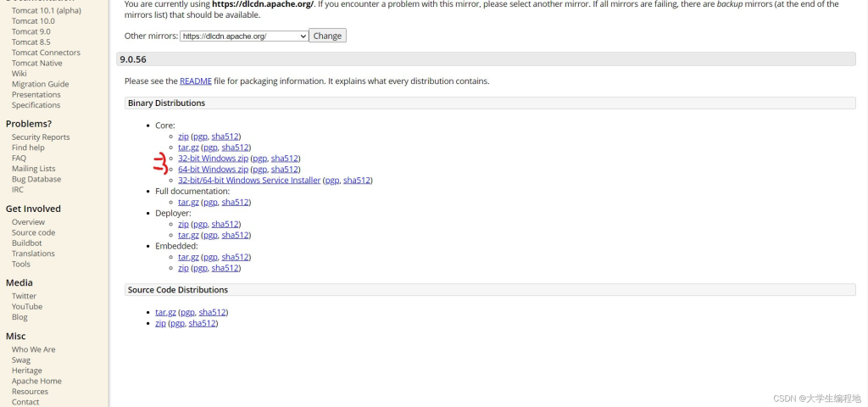868x407 pixels.
Task: Click the Change mirror button
Action: (x=327, y=36)
